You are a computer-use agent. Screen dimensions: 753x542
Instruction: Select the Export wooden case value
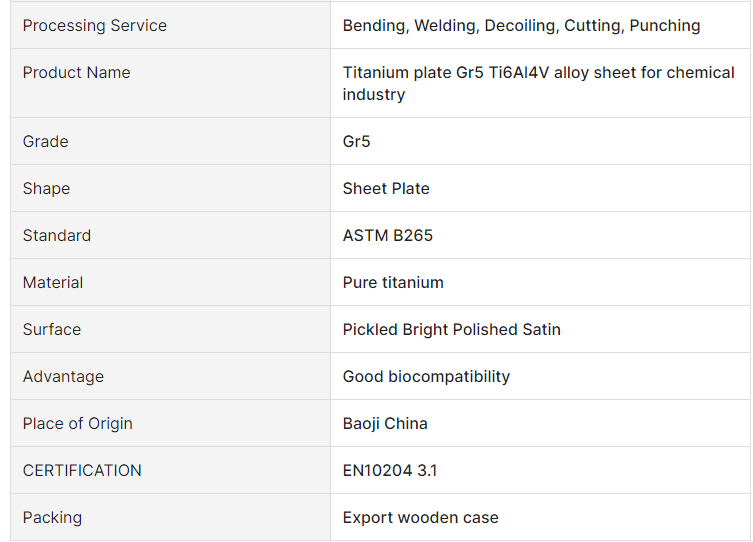pos(420,517)
